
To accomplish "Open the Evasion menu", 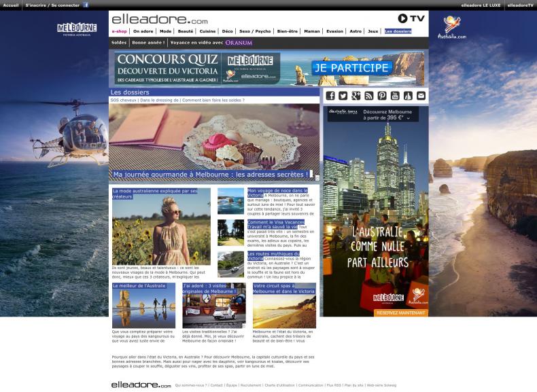I will [x=334, y=31].
